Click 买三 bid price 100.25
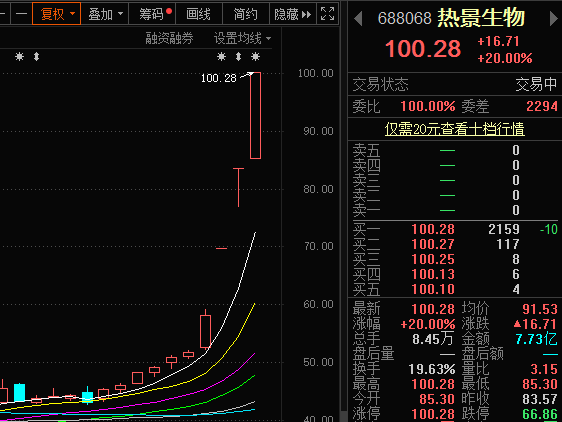The width and height of the screenshot is (562, 422). tap(433, 260)
